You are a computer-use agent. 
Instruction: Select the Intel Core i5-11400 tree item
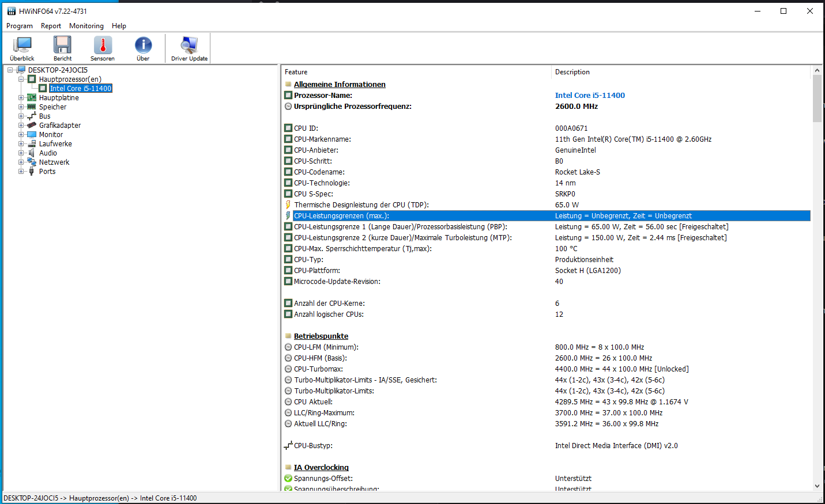(81, 88)
